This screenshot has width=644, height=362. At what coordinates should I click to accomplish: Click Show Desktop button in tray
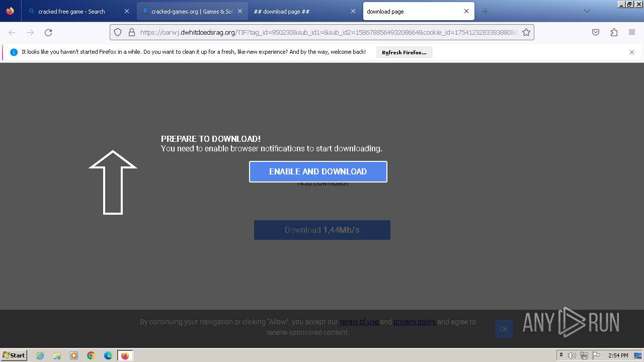click(638, 355)
